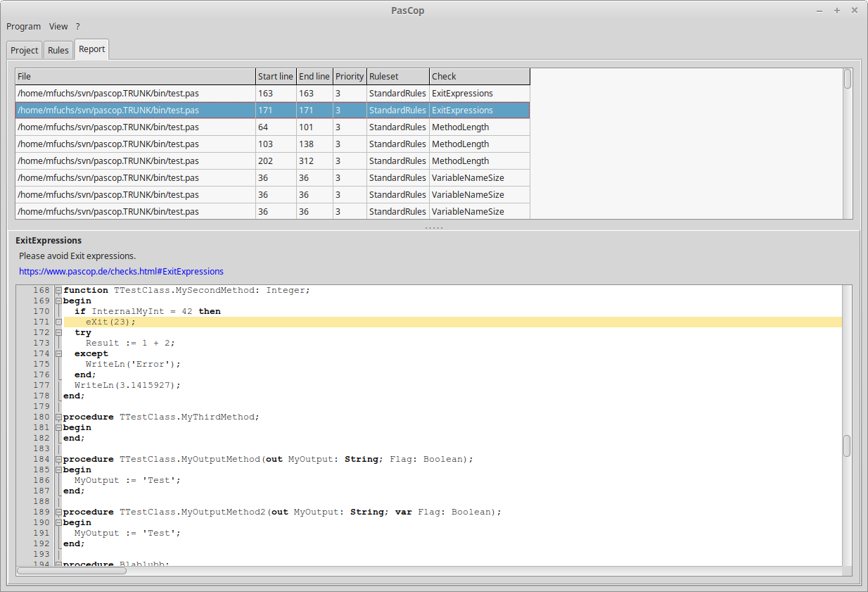This screenshot has width=868, height=592.
Task: Open the View menu
Action: tap(58, 27)
